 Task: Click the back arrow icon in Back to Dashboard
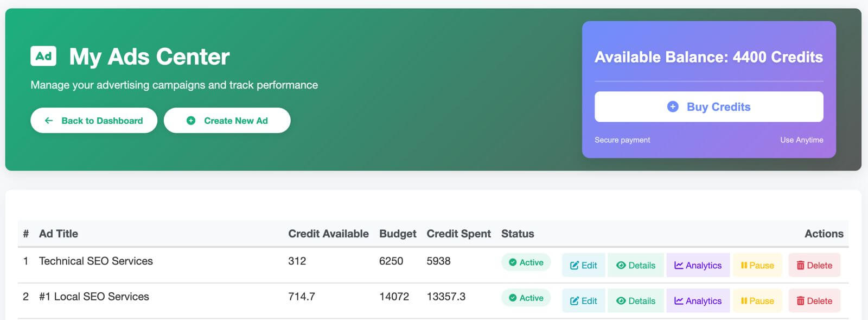point(49,121)
